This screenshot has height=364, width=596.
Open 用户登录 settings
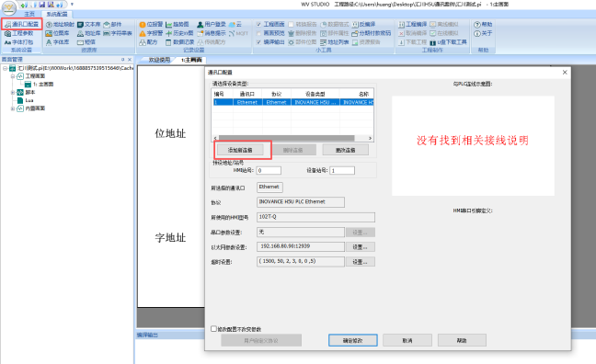(212, 24)
